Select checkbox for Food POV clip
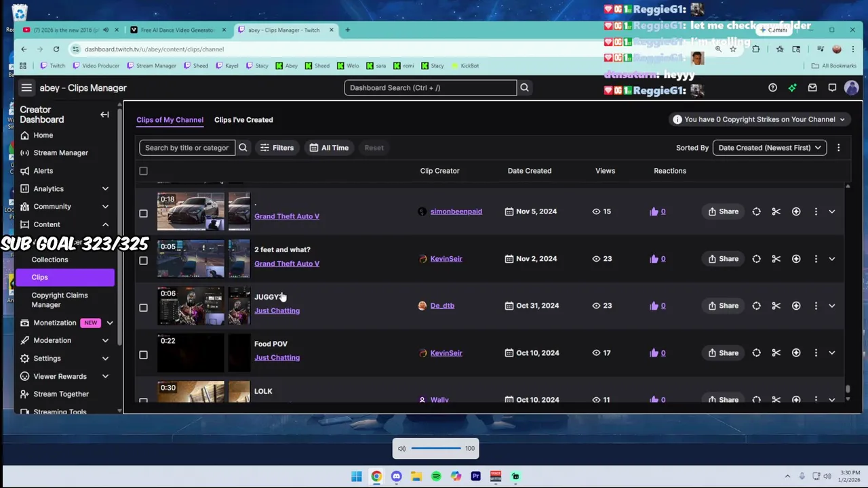 click(143, 354)
